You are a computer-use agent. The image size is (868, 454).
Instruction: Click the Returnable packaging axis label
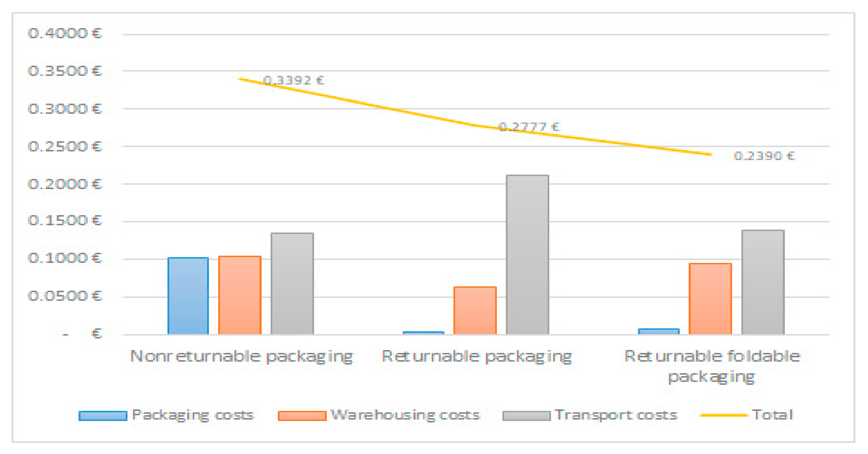(477, 356)
